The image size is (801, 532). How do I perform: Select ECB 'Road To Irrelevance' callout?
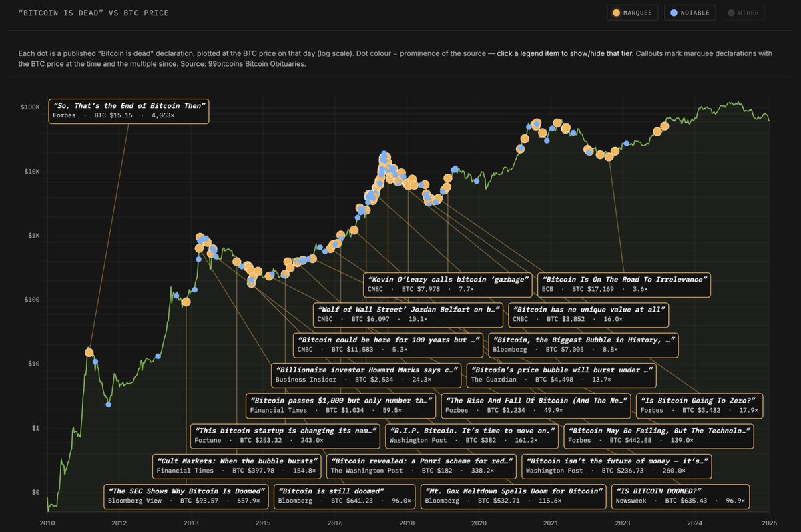point(624,284)
